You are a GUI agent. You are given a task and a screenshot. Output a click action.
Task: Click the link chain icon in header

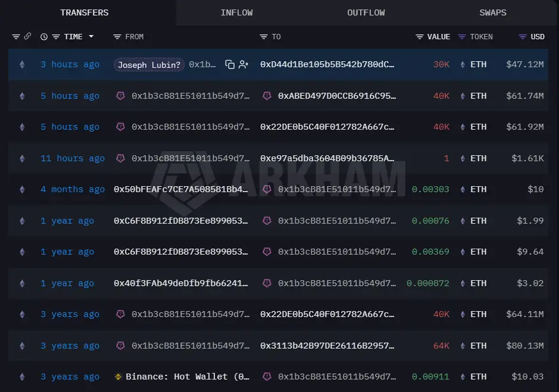pos(27,36)
